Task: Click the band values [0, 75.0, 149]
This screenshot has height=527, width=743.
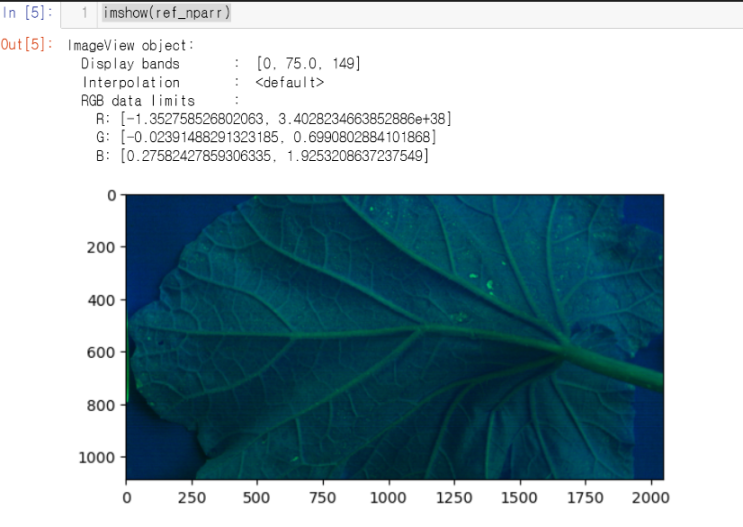Action: click(x=308, y=64)
